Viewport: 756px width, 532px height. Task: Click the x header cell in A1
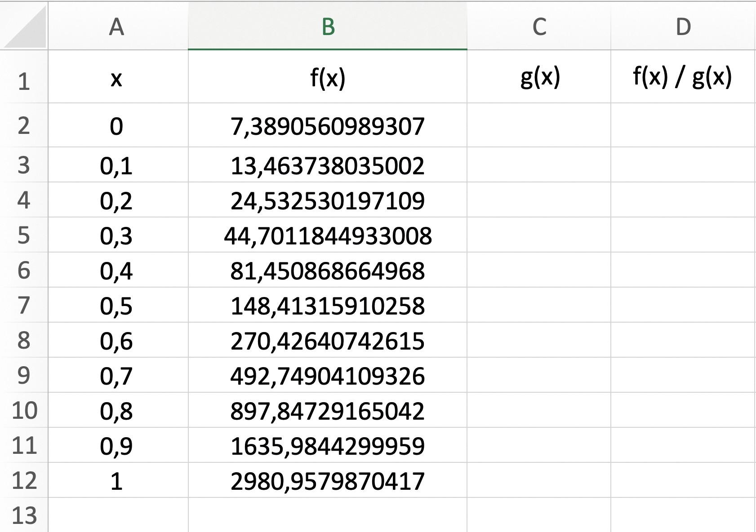(x=117, y=77)
